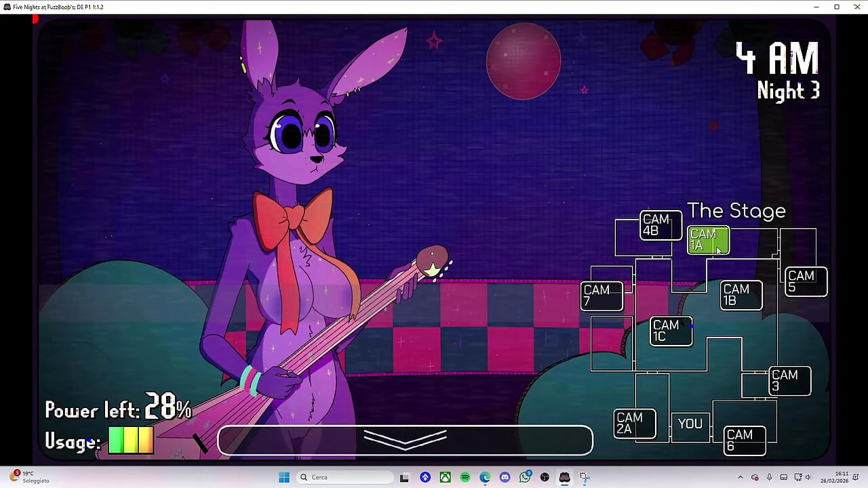
Task: Open the blue arrow app in taskbar
Action: pos(425,477)
